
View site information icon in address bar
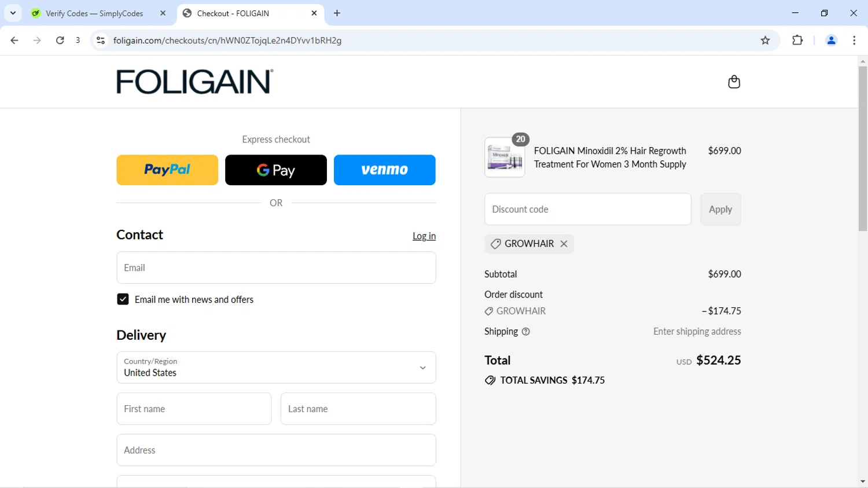101,41
